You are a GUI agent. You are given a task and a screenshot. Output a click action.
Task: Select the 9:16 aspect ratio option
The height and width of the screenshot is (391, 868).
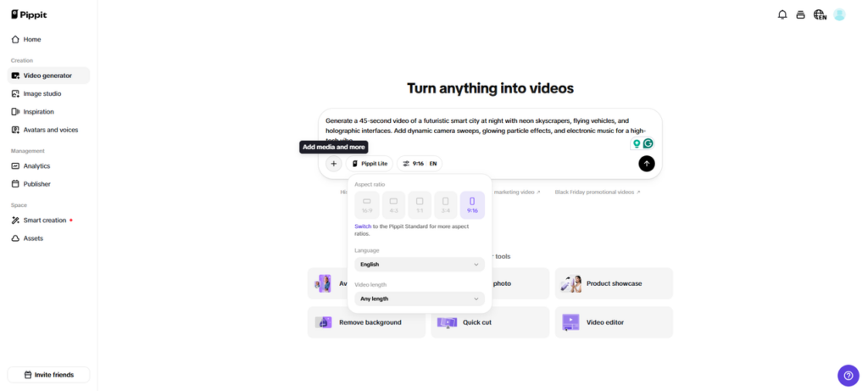click(x=472, y=205)
